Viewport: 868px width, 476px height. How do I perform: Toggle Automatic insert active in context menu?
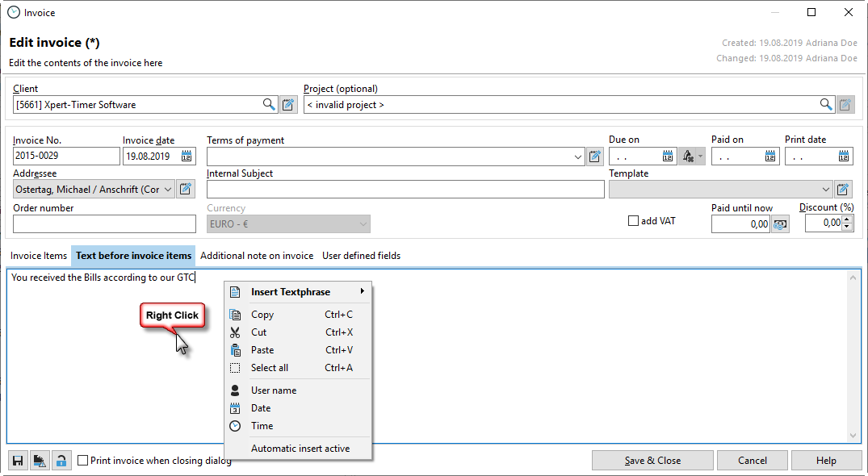tap(300, 449)
